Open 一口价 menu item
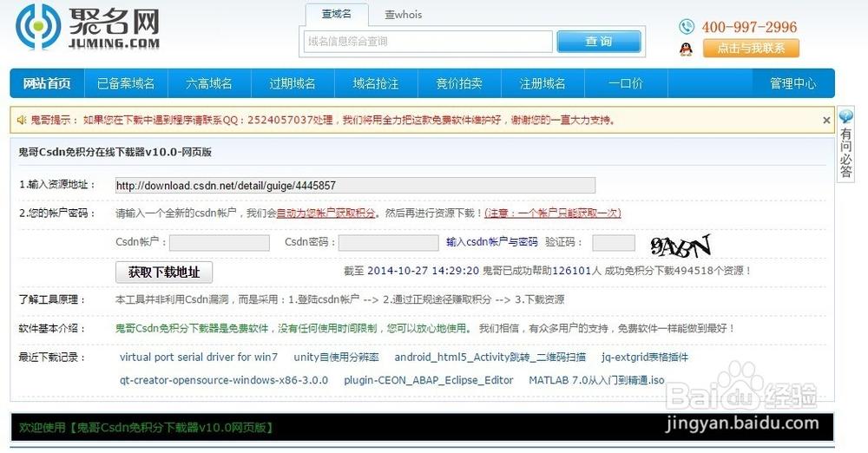 click(x=626, y=83)
